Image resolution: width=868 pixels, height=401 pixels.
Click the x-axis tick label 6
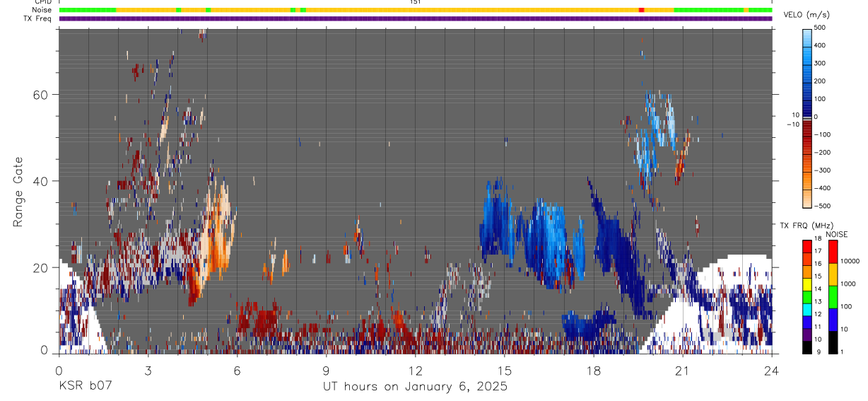tap(237, 371)
